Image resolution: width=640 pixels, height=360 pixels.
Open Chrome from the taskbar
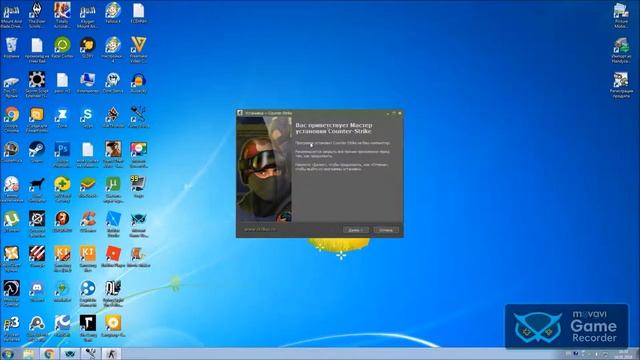click(x=49, y=354)
